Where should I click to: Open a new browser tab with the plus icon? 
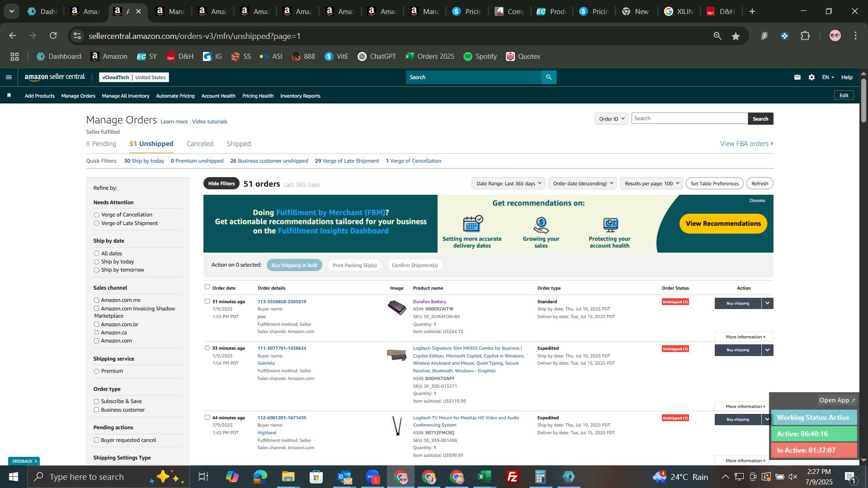752,11
